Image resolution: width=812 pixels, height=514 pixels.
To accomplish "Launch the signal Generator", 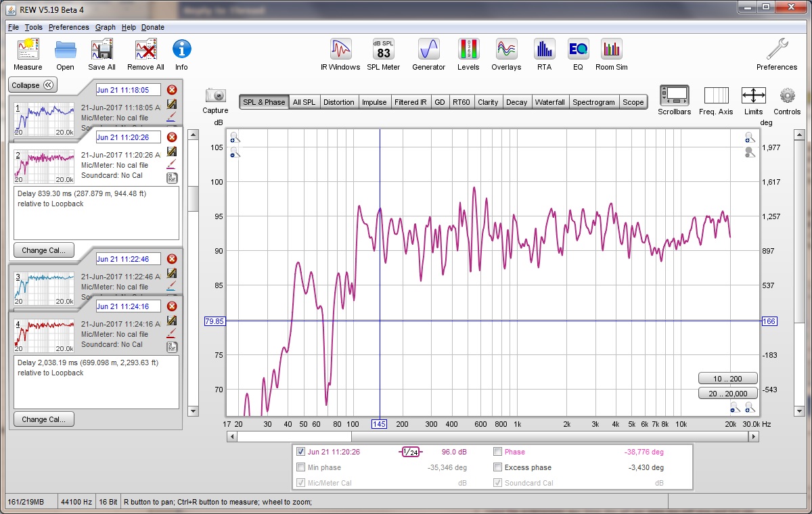I will point(429,49).
